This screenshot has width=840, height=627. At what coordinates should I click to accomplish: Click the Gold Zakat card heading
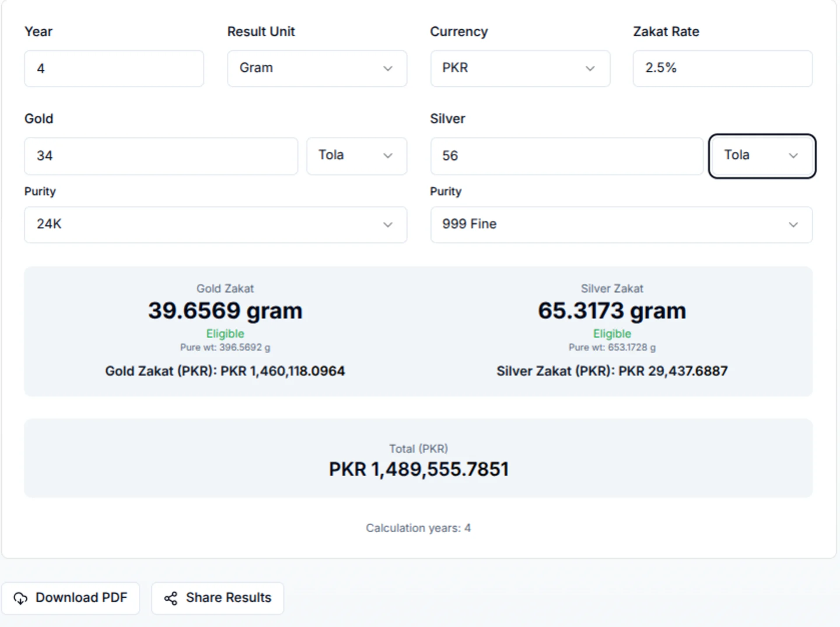225,289
